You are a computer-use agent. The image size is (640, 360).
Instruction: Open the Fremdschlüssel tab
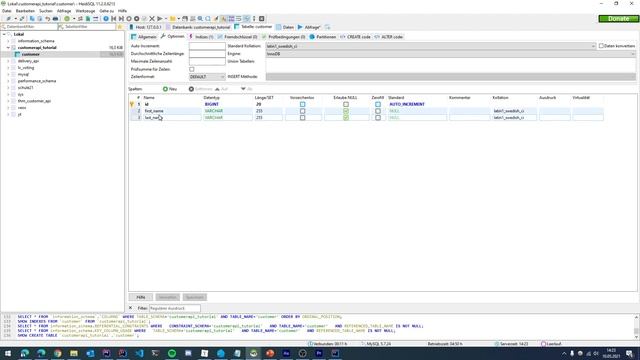point(238,37)
